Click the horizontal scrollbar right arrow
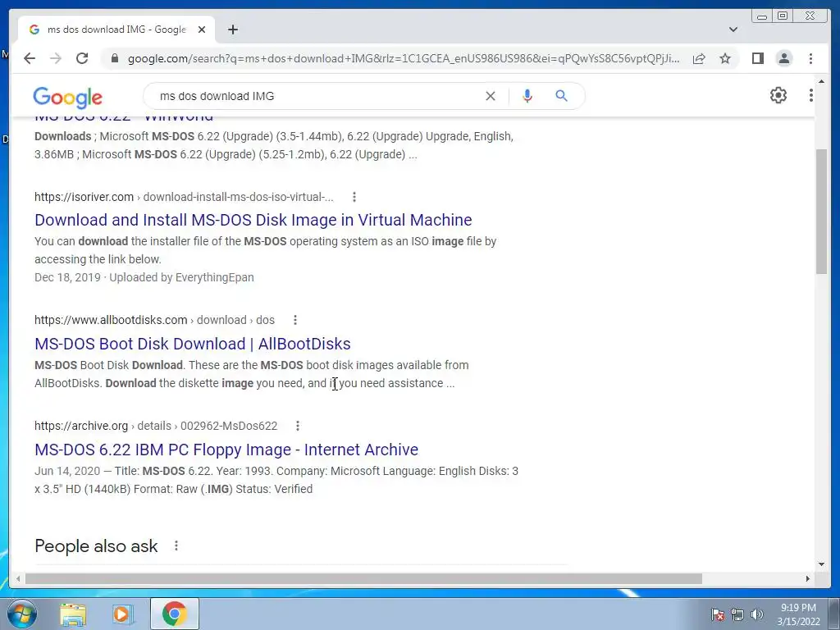This screenshot has width=840, height=630. (x=808, y=578)
